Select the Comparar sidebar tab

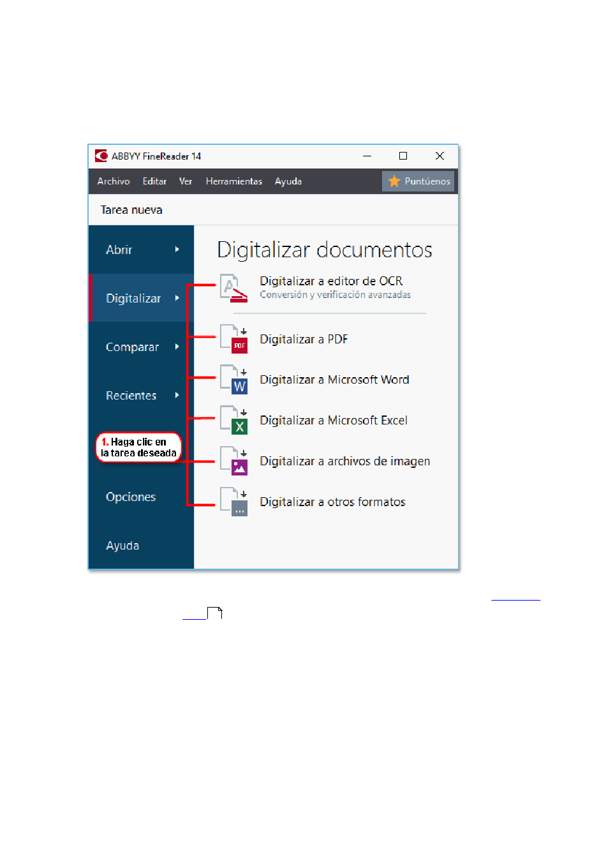coord(141,347)
